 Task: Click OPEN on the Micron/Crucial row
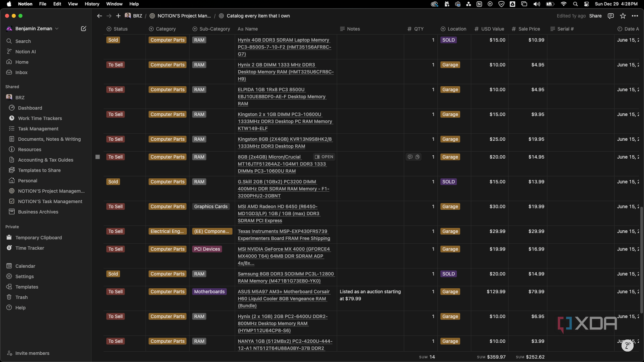point(324,157)
